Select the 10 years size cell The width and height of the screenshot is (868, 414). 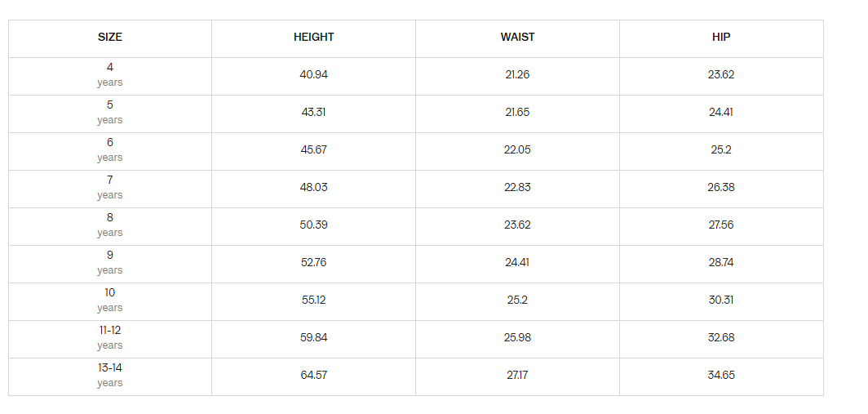pyautogui.click(x=109, y=300)
